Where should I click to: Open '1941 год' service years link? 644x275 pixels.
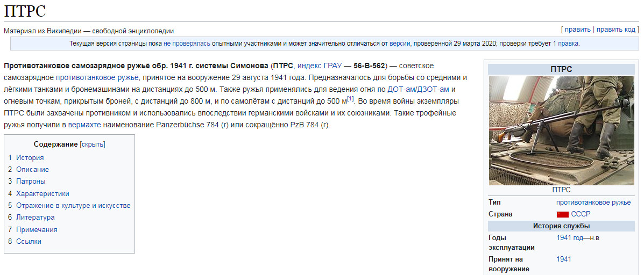click(570, 238)
